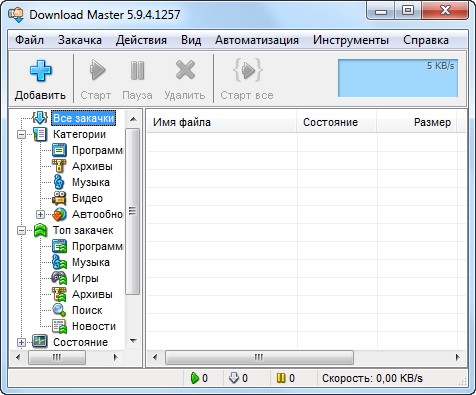Click the Пауза toolbar icon
This screenshot has width=476, height=395.
tap(137, 70)
